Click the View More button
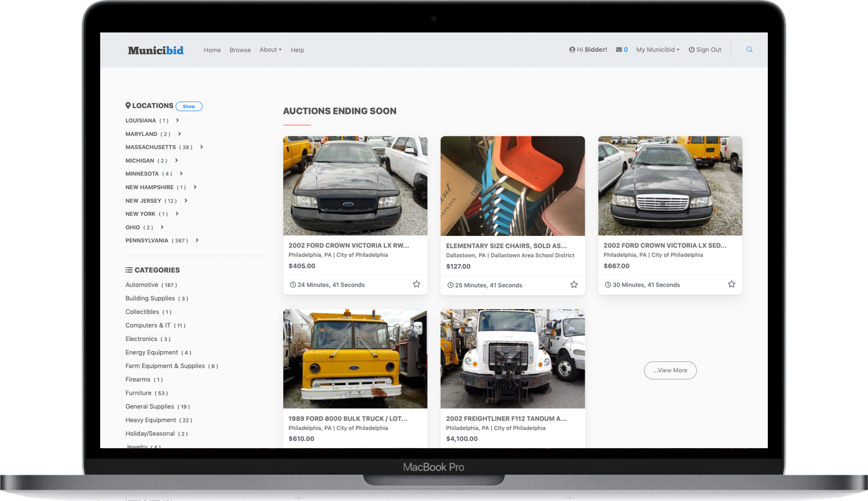This screenshot has width=868, height=501. click(670, 370)
